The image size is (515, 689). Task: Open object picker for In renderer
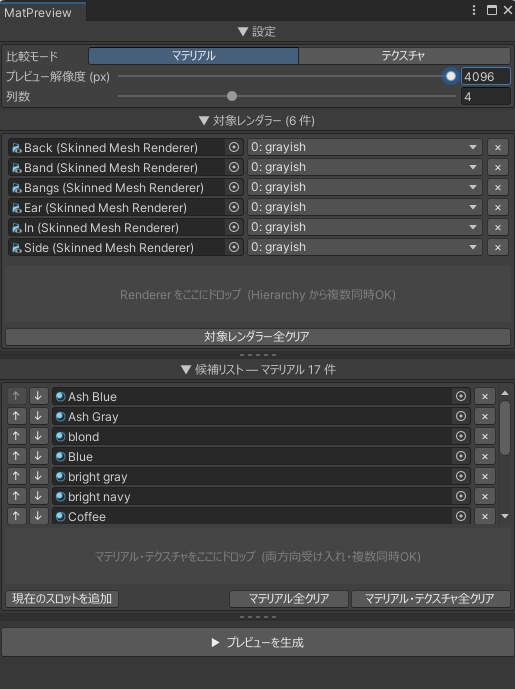(234, 227)
